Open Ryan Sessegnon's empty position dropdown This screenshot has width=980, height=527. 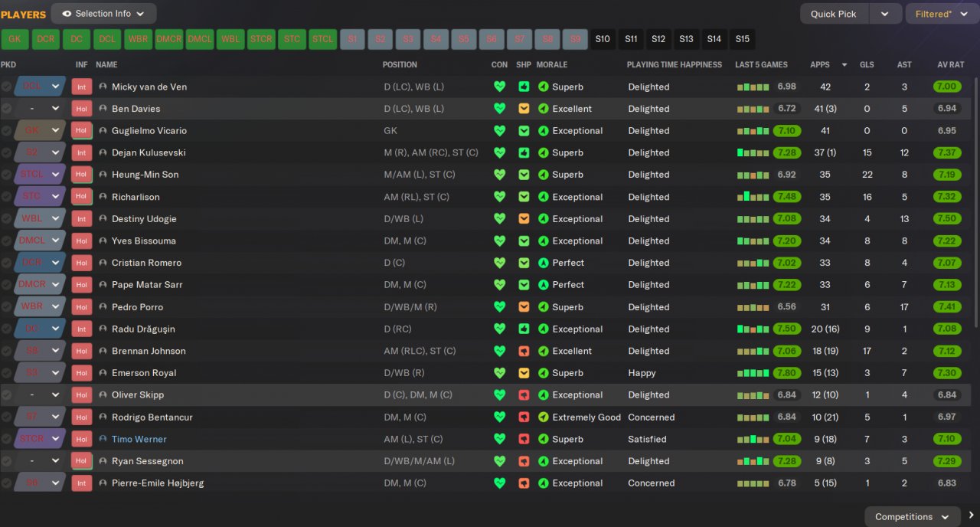pyautogui.click(x=41, y=461)
